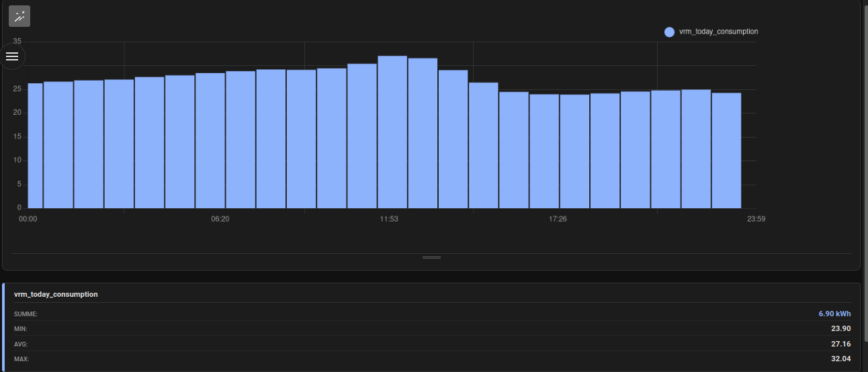Click the 11:53 time axis label

389,219
